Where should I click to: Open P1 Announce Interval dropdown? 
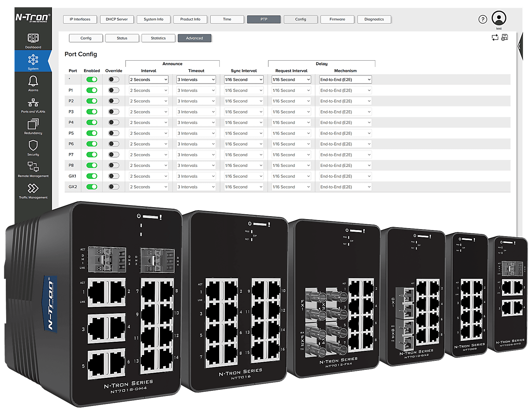149,90
